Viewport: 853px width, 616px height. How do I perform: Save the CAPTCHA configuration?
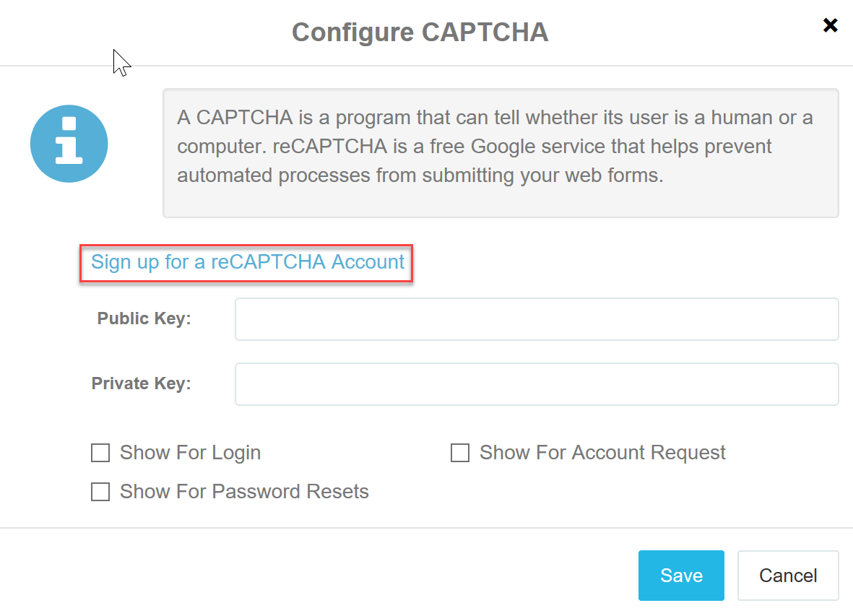pos(681,576)
